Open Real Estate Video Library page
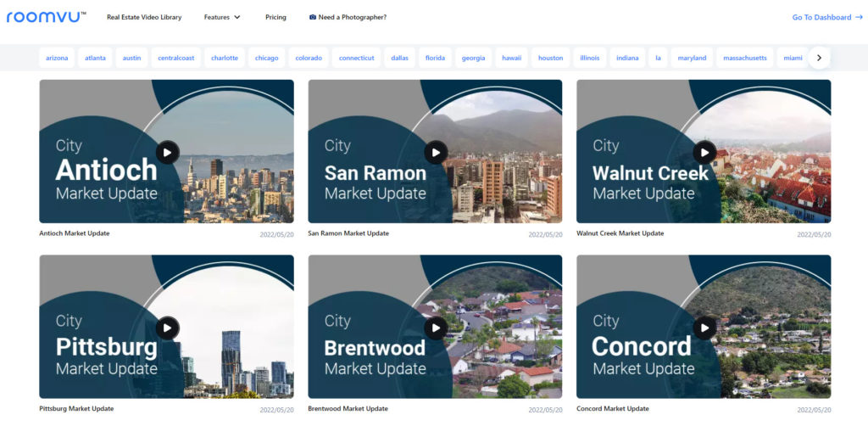The height and width of the screenshot is (426, 868). point(143,17)
